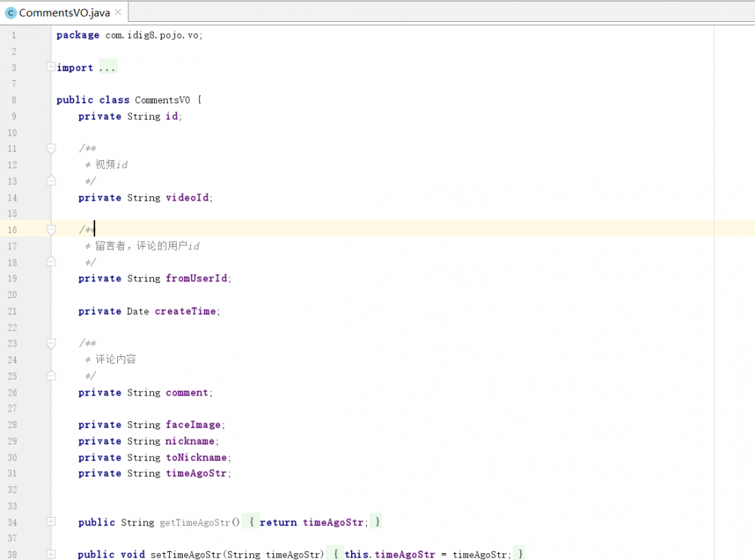Click the 'nickname' field on line 29
This screenshot has height=560, width=755.
190,441
